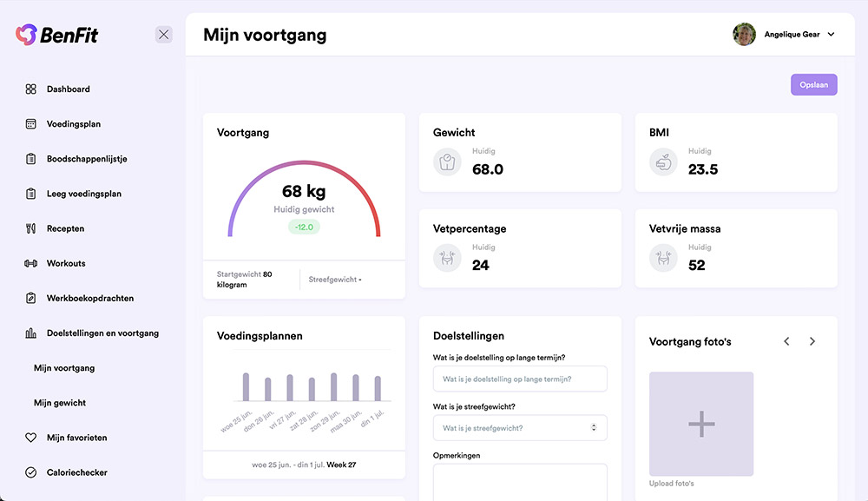Click the Workouts dumbbell icon
The width and height of the screenshot is (868, 501).
pos(29,262)
